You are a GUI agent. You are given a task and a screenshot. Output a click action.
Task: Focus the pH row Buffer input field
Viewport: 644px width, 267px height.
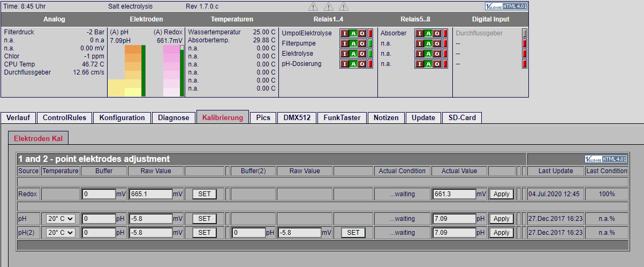click(x=99, y=219)
